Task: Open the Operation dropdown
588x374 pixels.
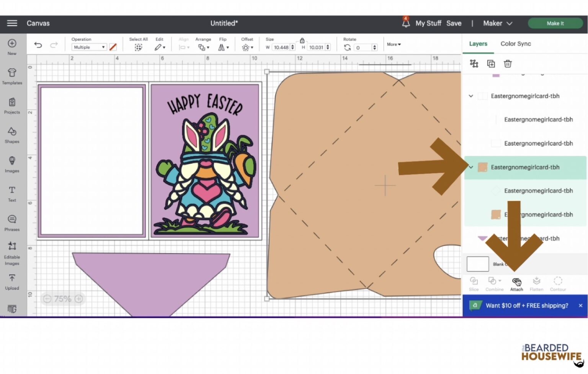Action: [88, 47]
